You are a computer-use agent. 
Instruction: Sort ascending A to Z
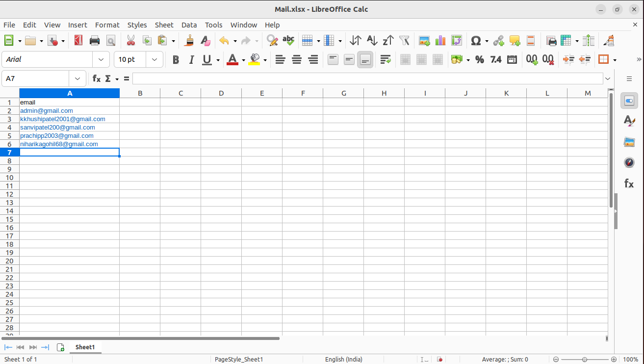[x=372, y=41]
